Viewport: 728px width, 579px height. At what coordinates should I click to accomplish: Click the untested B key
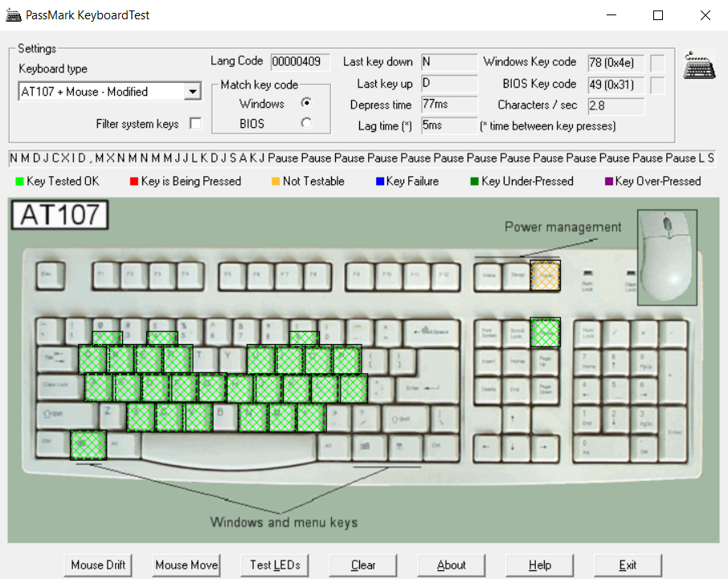click(x=225, y=415)
